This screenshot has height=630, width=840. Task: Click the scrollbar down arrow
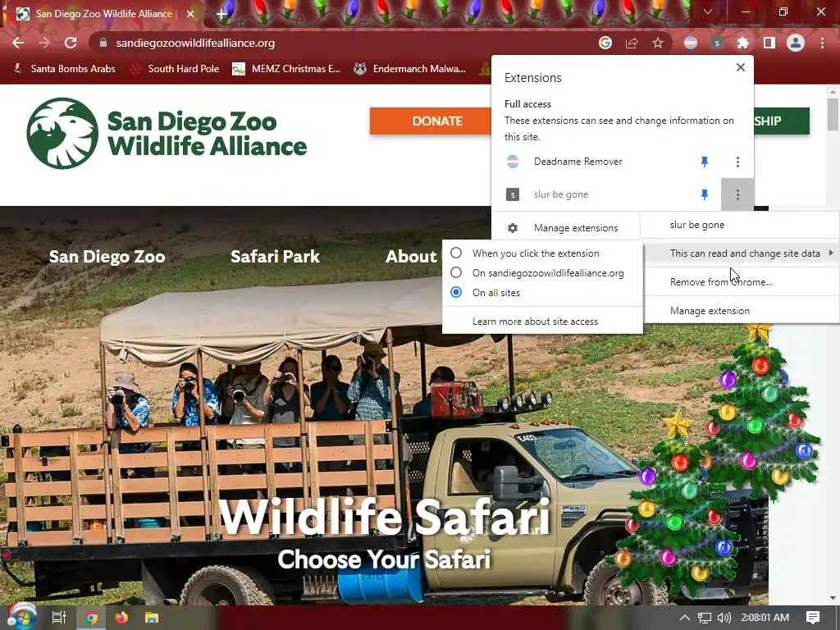pos(833,598)
